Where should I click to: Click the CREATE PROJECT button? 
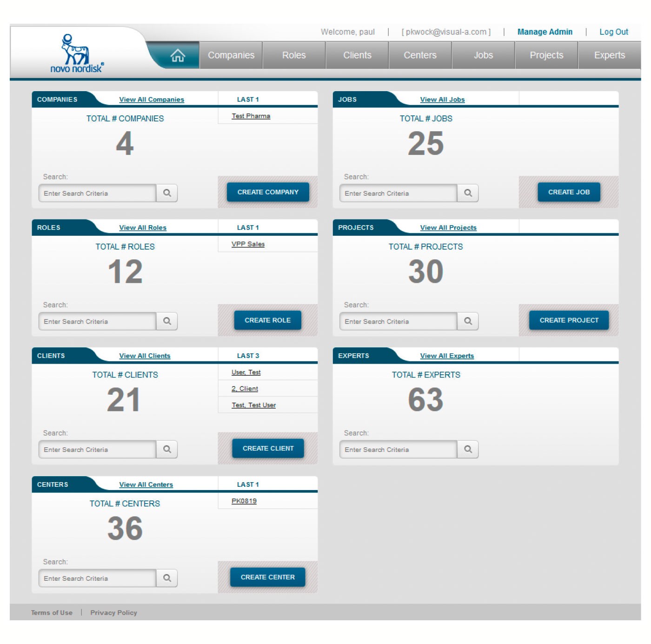(x=569, y=320)
